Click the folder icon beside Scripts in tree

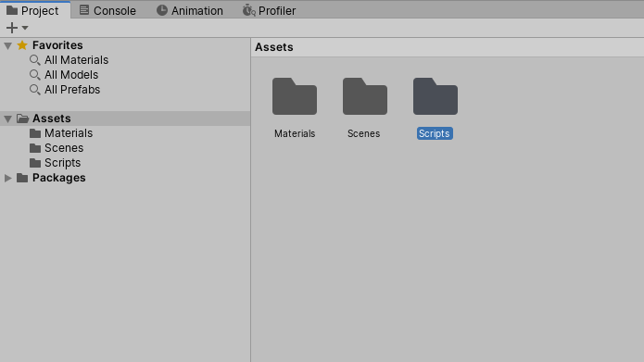coord(35,163)
